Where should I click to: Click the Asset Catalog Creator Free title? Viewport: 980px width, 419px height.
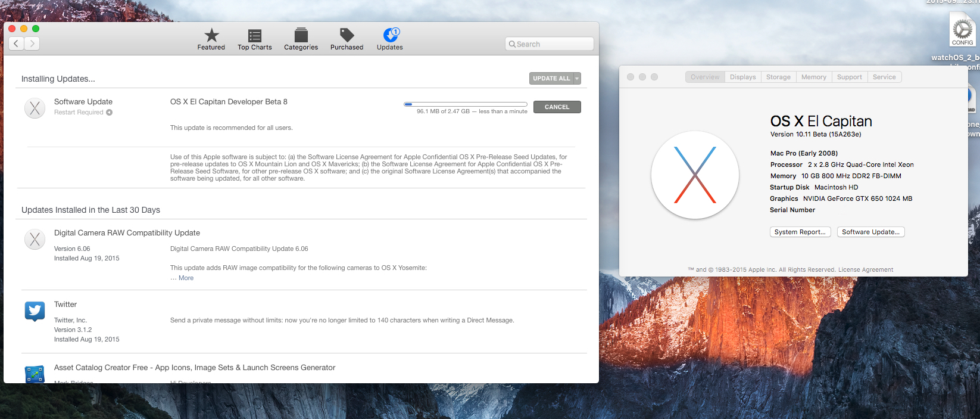[195, 368]
